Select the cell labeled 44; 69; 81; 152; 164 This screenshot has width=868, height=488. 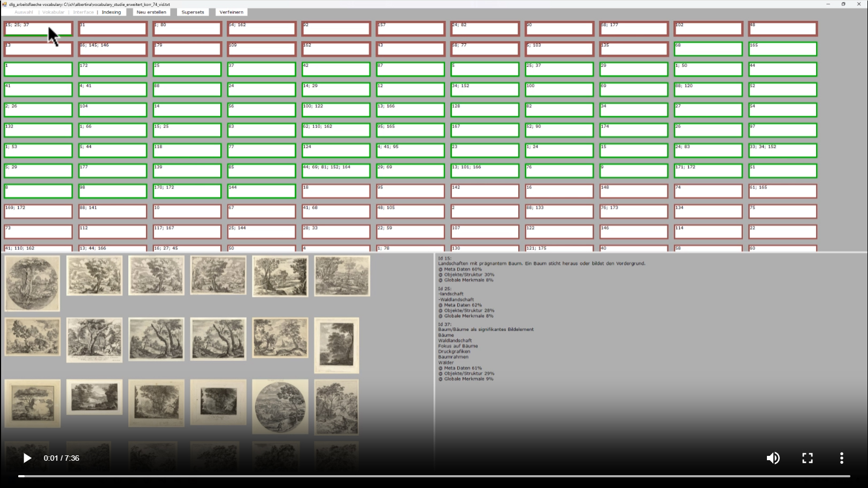(336, 171)
